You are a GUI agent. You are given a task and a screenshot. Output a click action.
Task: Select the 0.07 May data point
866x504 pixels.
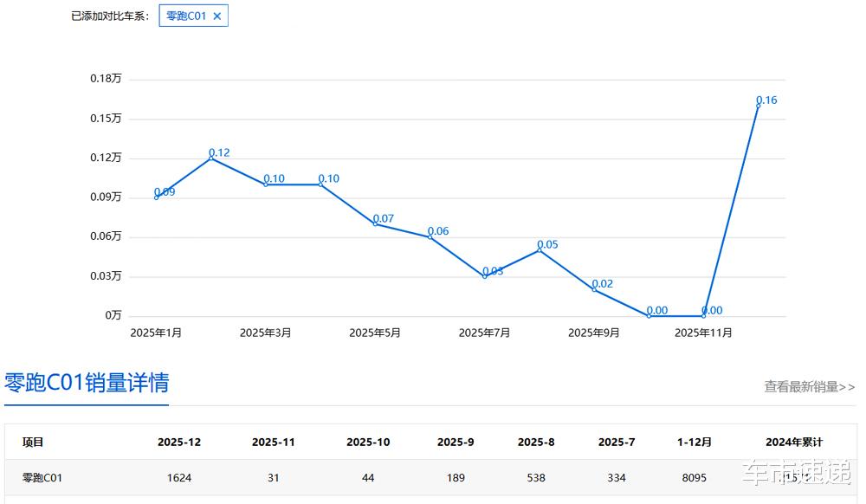click(x=376, y=223)
